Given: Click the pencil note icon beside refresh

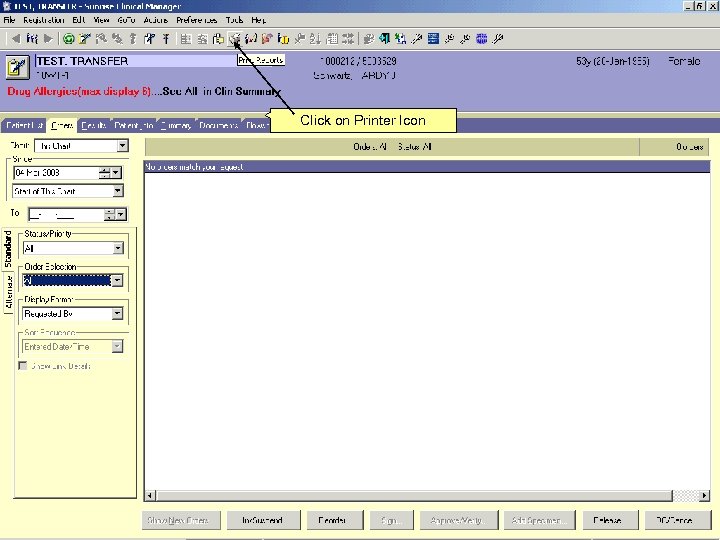Looking at the screenshot, I should [84, 39].
